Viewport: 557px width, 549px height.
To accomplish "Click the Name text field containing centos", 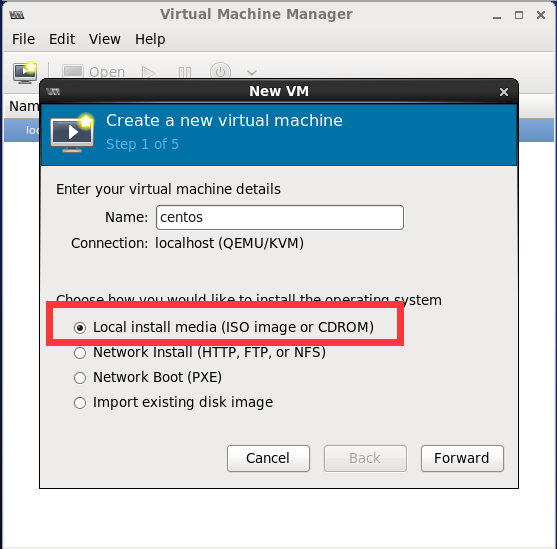I will 280,217.
